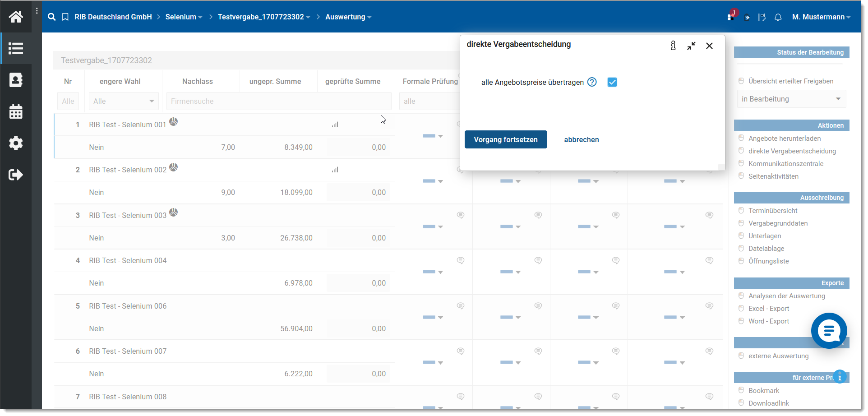868x416 pixels.
Task: Expand the engere Wahl filter dropdown
Action: click(124, 101)
